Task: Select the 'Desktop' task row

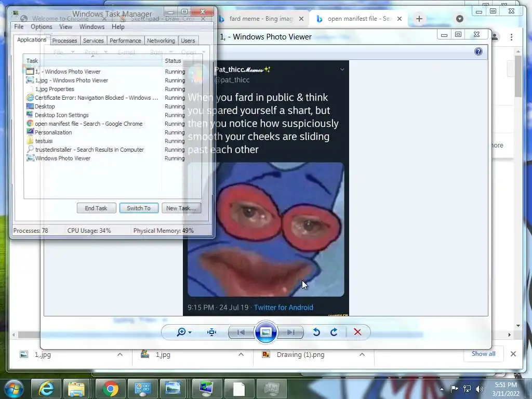Action: click(x=105, y=106)
